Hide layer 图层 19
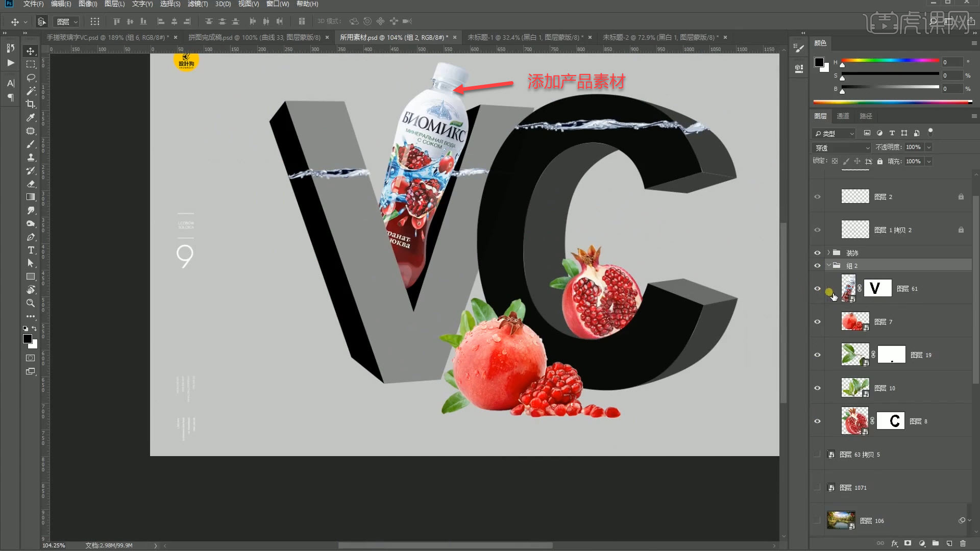This screenshot has width=980, height=551. pos(817,355)
